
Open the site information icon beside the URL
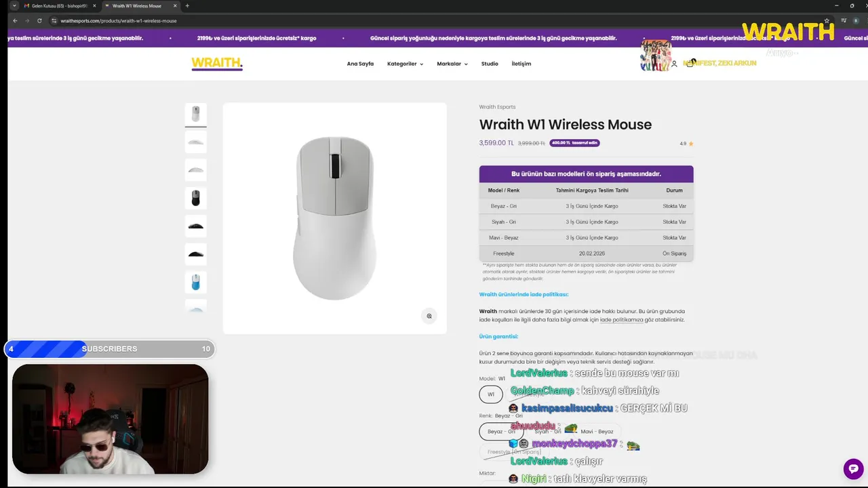(54, 20)
